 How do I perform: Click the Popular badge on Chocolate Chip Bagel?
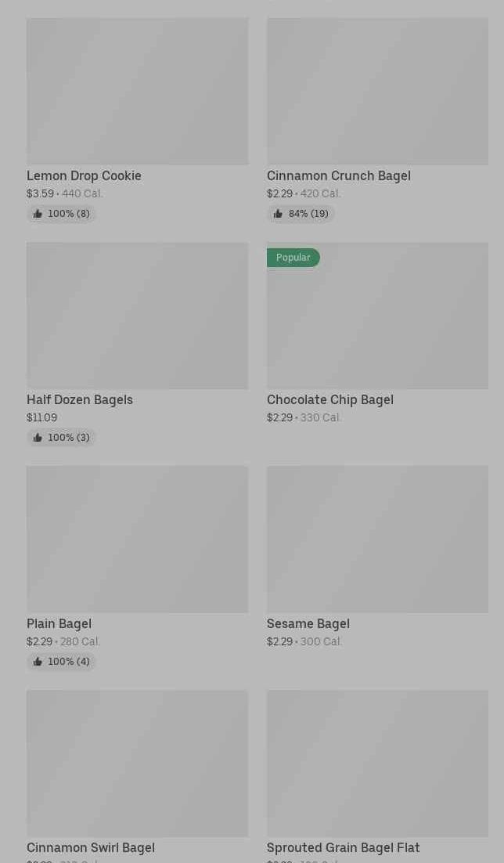tap(293, 258)
